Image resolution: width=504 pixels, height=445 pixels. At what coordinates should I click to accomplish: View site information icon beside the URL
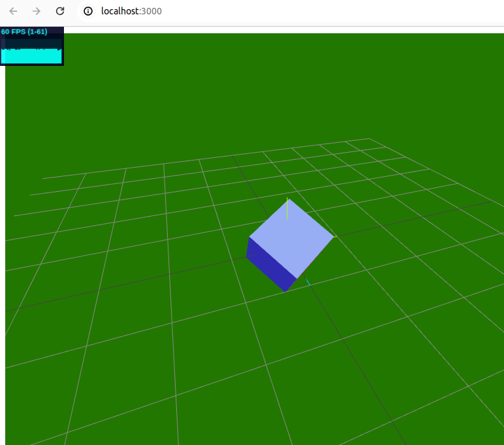(88, 11)
